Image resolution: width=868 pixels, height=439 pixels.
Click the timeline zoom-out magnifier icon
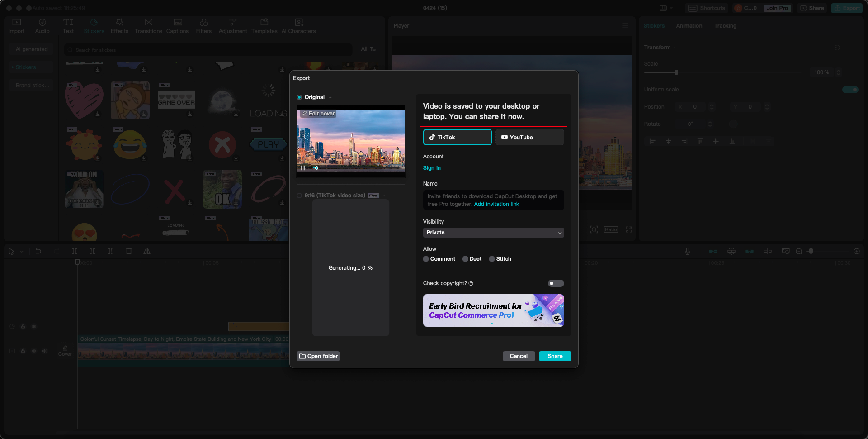click(x=799, y=251)
